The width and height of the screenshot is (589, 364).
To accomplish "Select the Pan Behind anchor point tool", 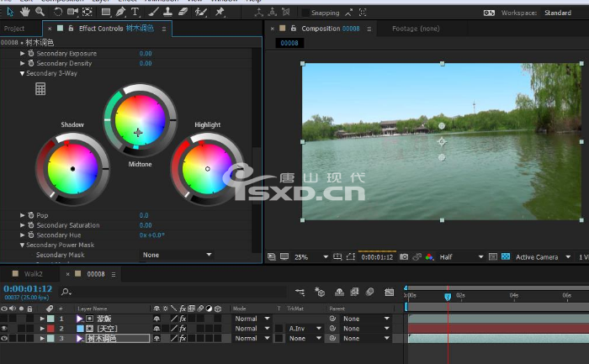I will coord(88,12).
